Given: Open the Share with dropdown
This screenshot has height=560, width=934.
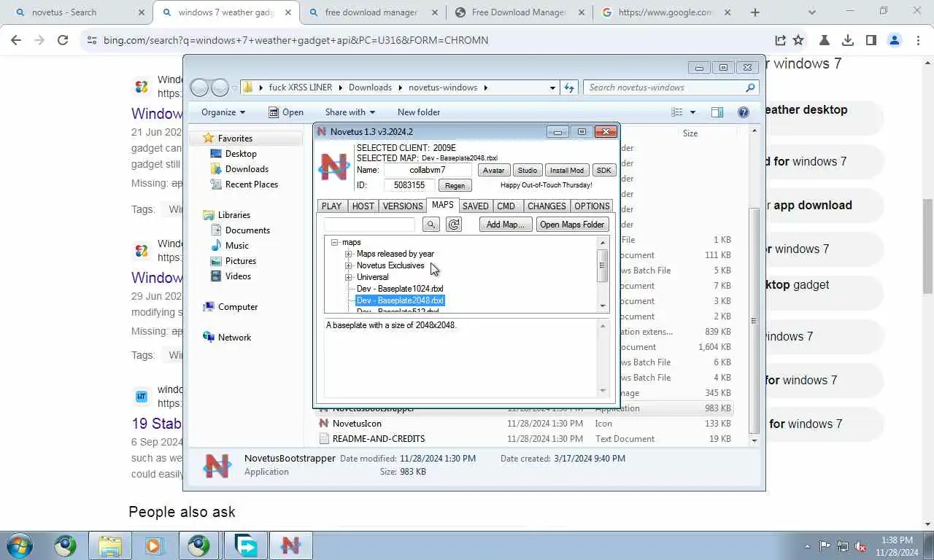Looking at the screenshot, I should coord(350,112).
